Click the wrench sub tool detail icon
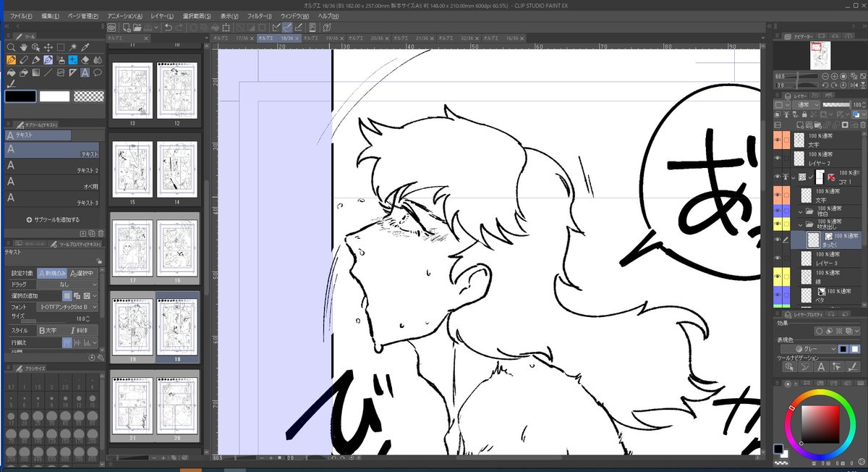The height and width of the screenshot is (472, 868). pos(101,357)
